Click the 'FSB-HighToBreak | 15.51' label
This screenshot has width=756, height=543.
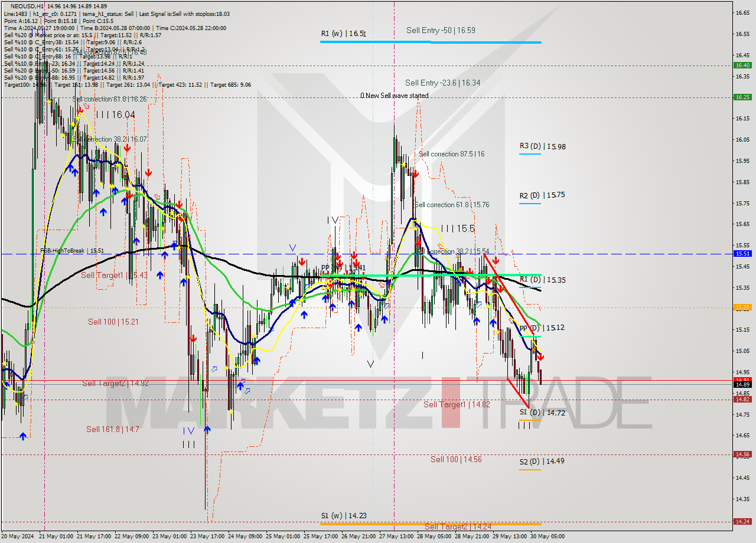pyautogui.click(x=72, y=250)
